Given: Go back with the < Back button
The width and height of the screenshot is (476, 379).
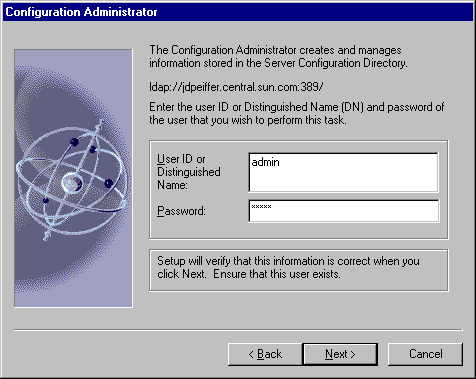Looking at the screenshot, I should tap(265, 354).
